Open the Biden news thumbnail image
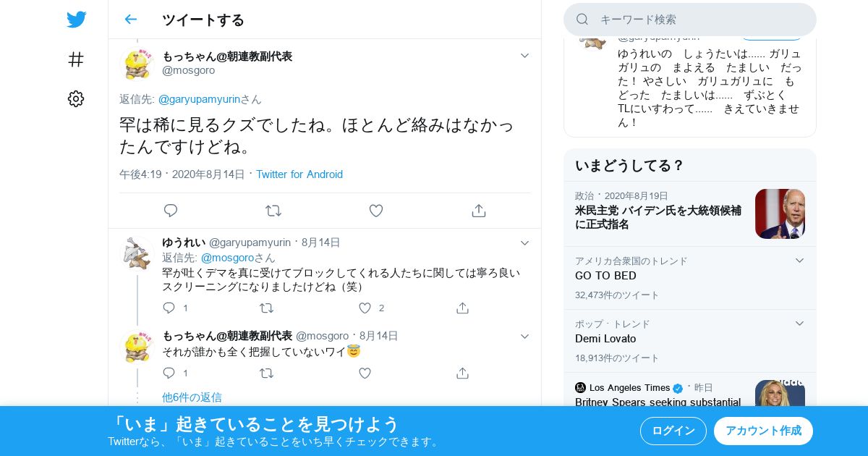The width and height of the screenshot is (868, 456). [780, 214]
